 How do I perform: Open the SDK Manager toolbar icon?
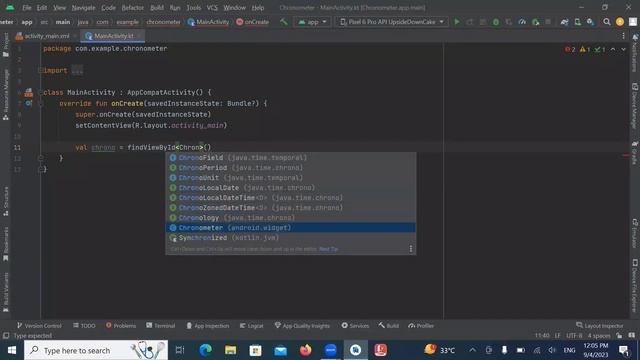[590, 22]
